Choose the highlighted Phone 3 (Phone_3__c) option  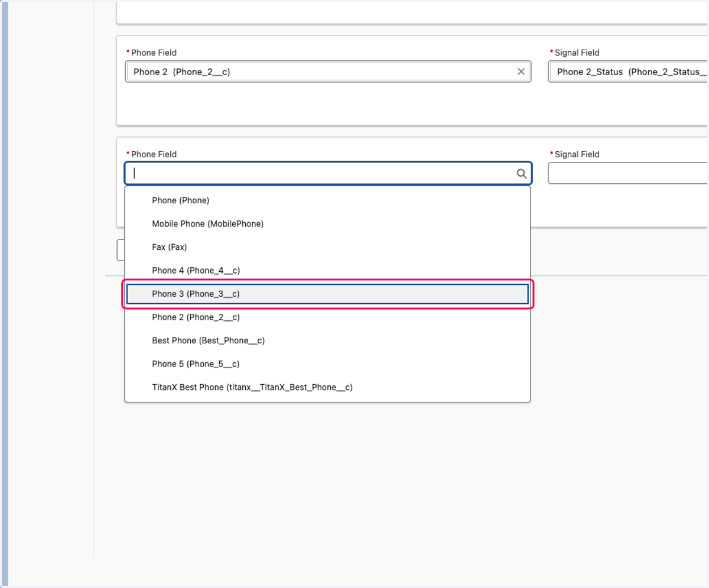pyautogui.click(x=327, y=294)
